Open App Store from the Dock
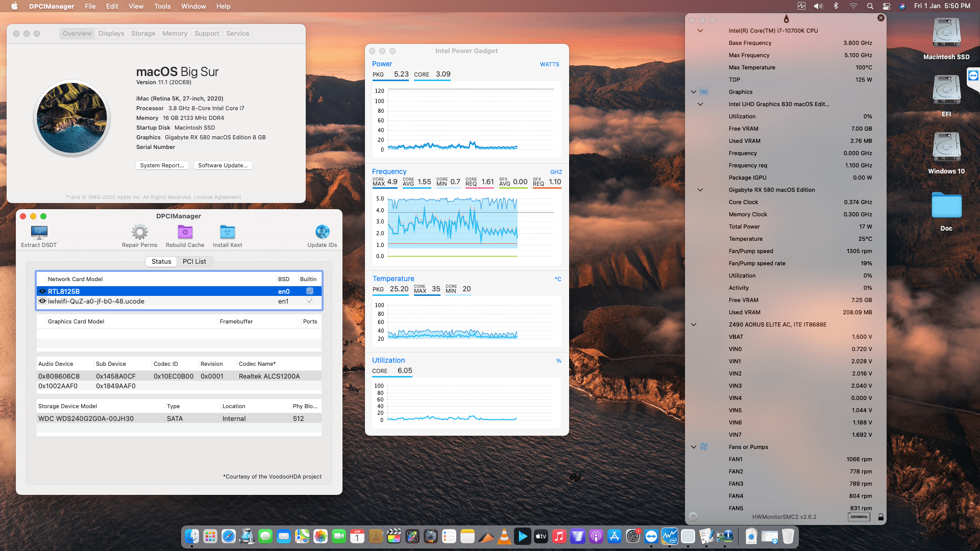The height and width of the screenshot is (551, 980). (615, 536)
